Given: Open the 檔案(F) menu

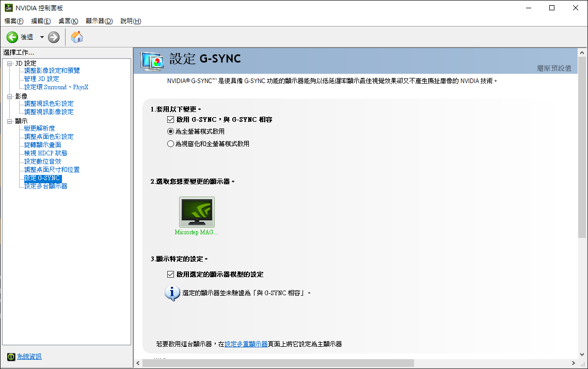Looking at the screenshot, I should click(14, 21).
